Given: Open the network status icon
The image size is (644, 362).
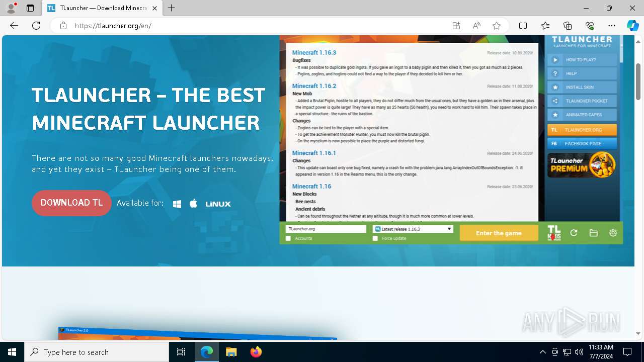Looking at the screenshot, I should click(567, 352).
